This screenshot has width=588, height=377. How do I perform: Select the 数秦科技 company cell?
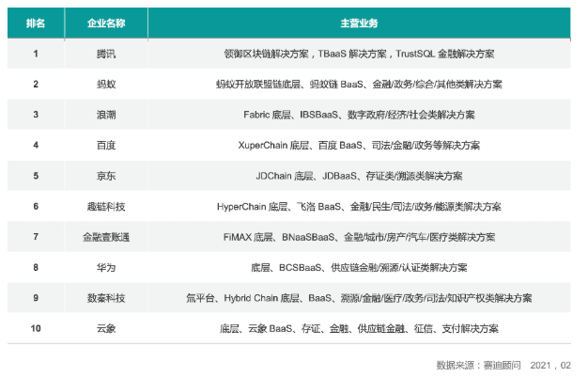tap(106, 298)
